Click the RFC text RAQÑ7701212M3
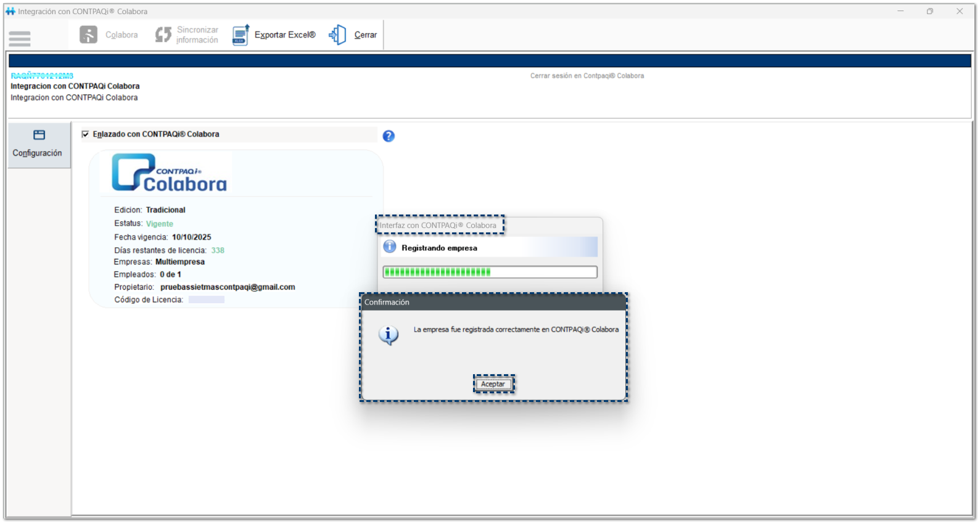The height and width of the screenshot is (524, 980). 42,76
